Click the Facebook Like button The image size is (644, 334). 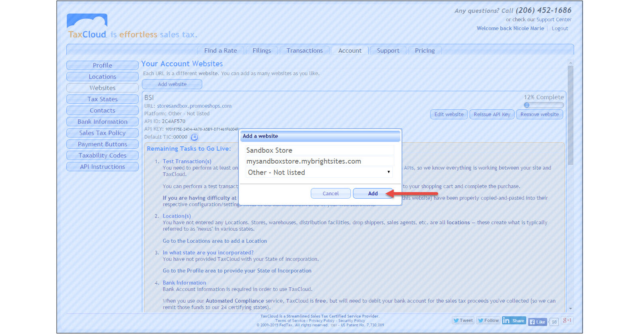click(537, 322)
